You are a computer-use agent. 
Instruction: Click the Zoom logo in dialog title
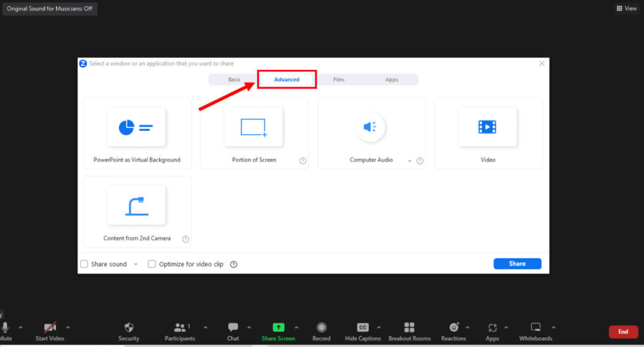83,64
